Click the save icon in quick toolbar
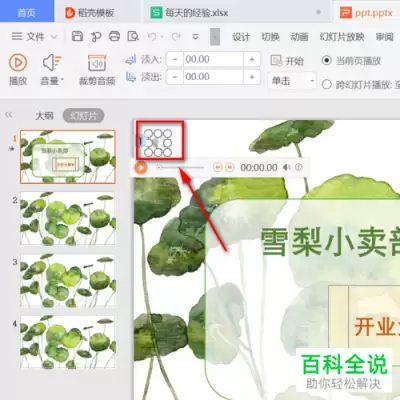 (x=77, y=36)
